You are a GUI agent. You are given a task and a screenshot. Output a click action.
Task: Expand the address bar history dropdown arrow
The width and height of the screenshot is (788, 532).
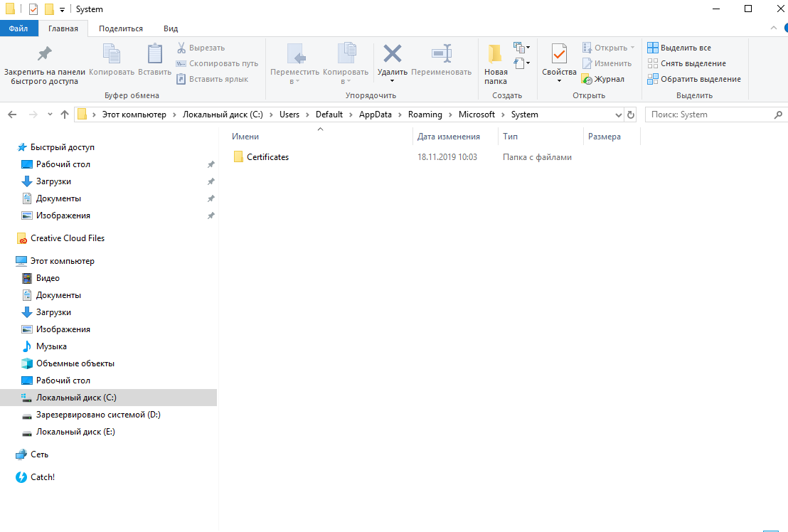618,115
